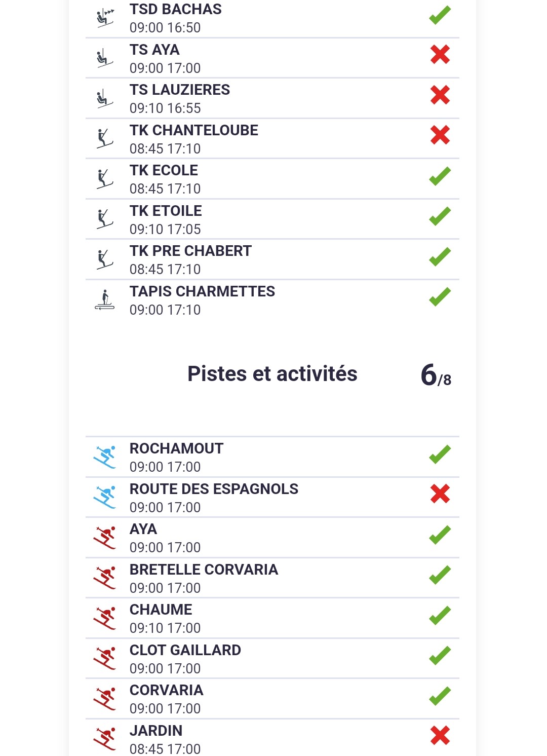Click the TS LAUZIERES chairlift icon
Screen dimensions: 547x756
pyautogui.click(x=104, y=98)
